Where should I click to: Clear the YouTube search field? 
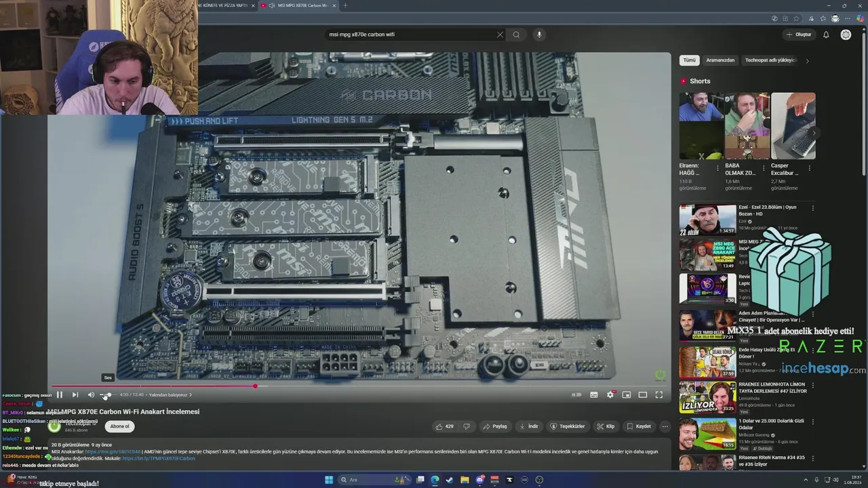[x=500, y=35]
